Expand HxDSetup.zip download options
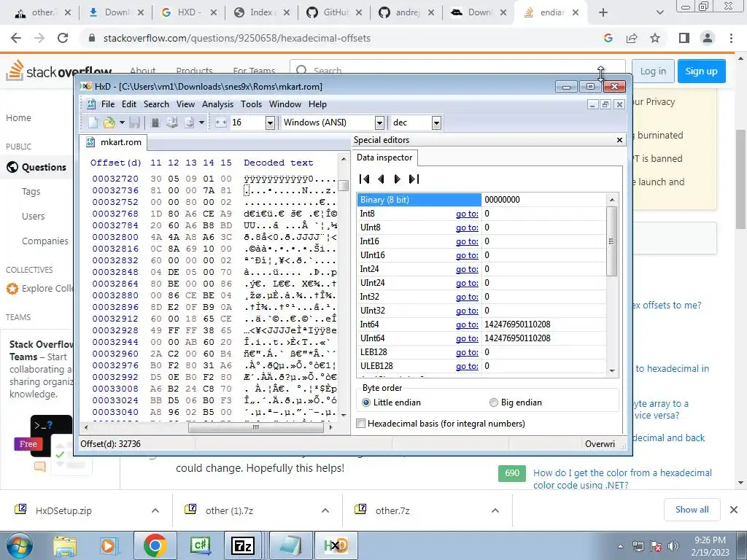 [x=155, y=510]
